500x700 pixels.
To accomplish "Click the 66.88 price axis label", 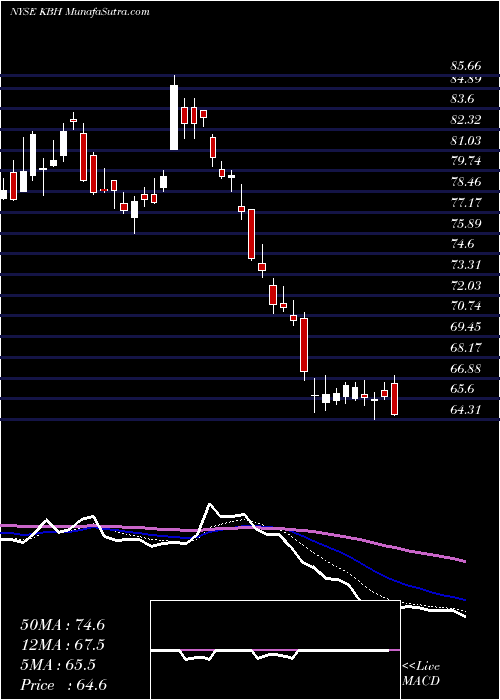I will tap(466, 368).
